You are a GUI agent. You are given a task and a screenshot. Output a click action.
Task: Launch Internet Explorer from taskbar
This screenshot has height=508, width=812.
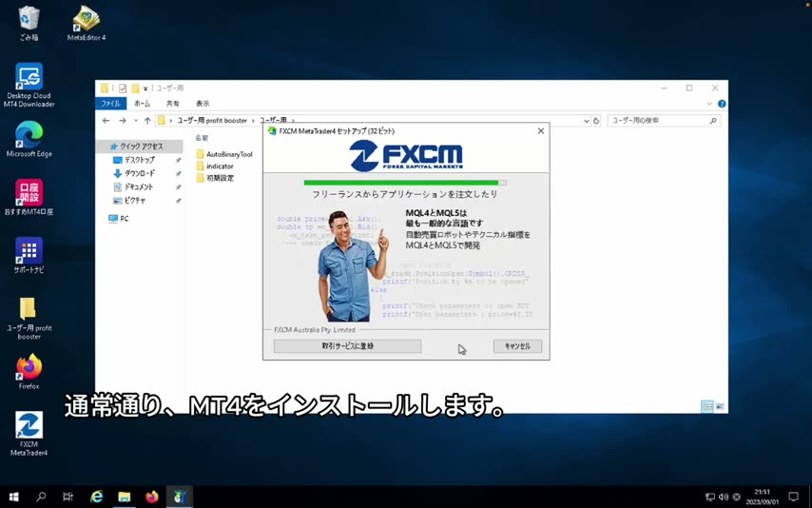pyautogui.click(x=97, y=497)
